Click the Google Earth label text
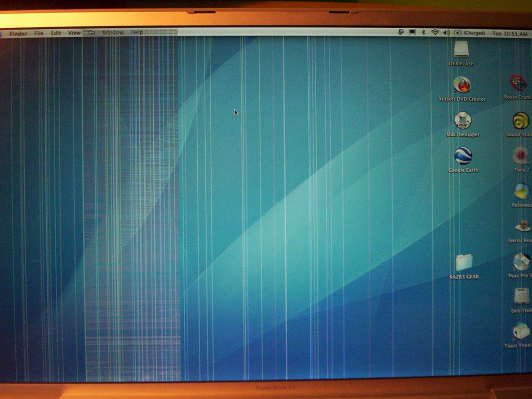 (463, 170)
